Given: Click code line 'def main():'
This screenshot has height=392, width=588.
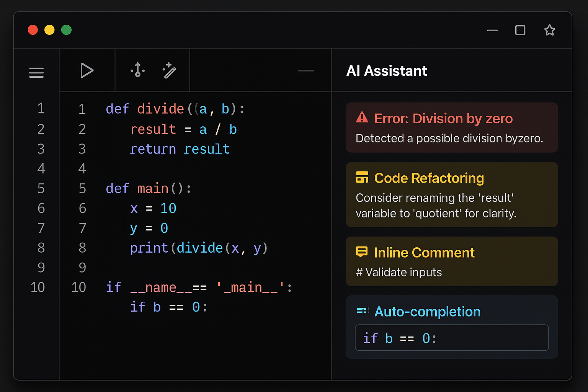Looking at the screenshot, I should click(149, 189).
